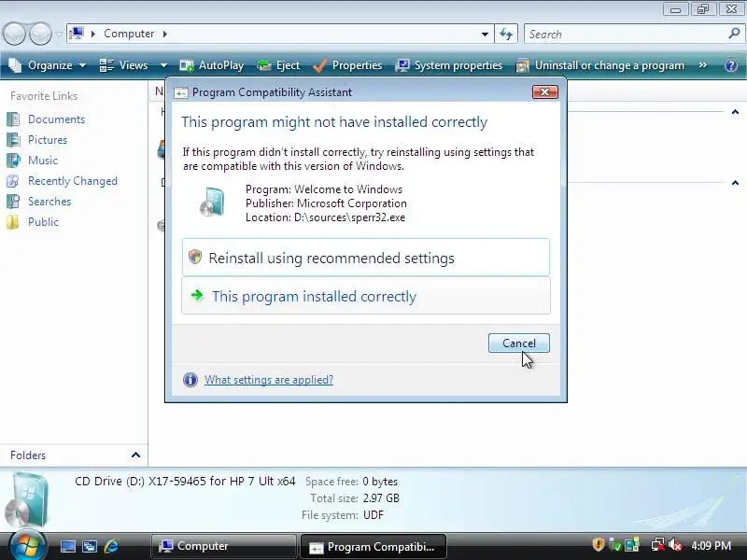This screenshot has height=560, width=747.
Task: Open System properties in toolbar
Action: (449, 65)
